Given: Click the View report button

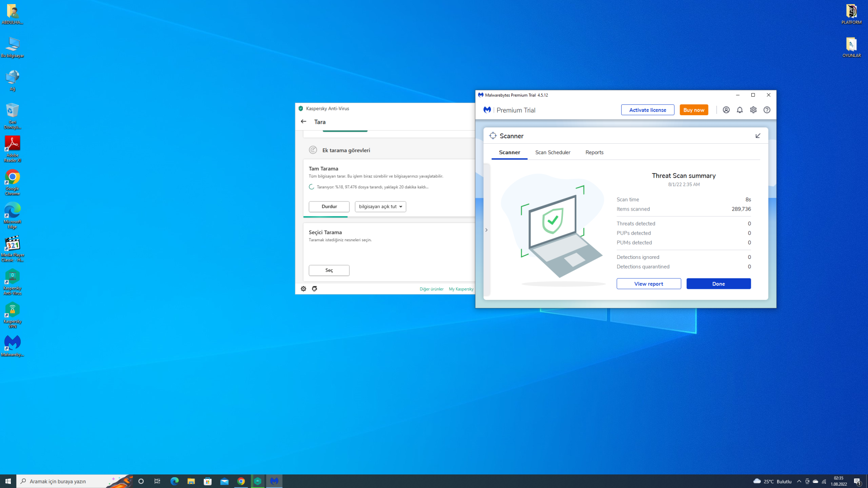Looking at the screenshot, I should pyautogui.click(x=648, y=284).
